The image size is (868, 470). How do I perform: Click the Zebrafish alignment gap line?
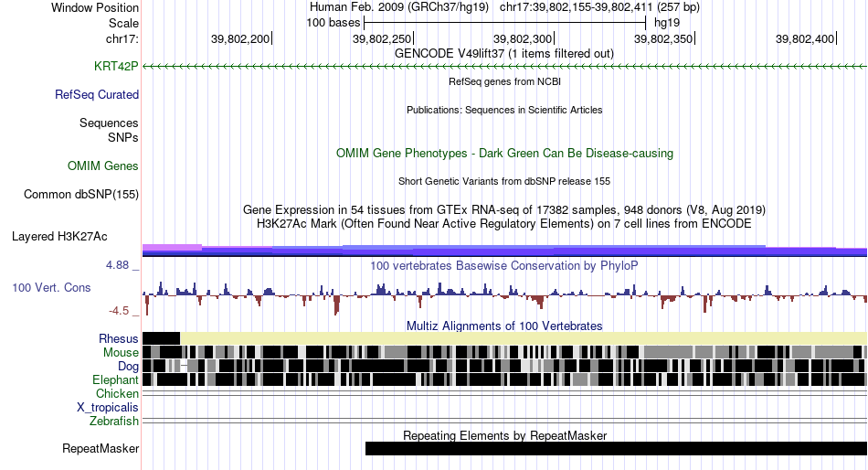pos(505,421)
